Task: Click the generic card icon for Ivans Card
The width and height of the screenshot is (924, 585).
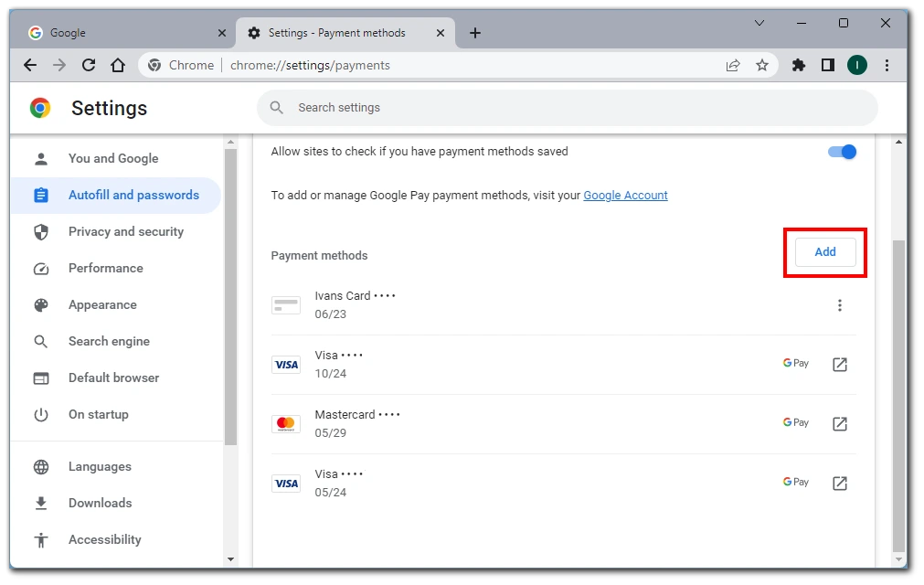Action: [286, 305]
